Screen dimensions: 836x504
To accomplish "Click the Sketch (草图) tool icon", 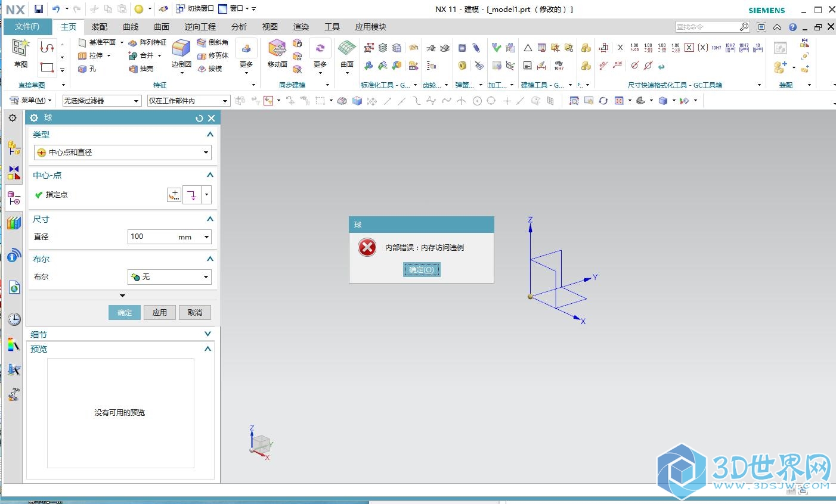I will coord(21,48).
